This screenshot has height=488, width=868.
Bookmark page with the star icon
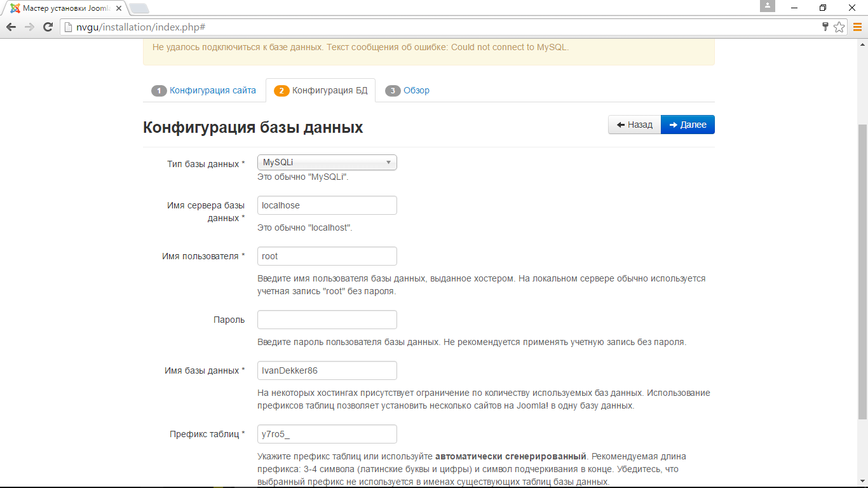point(839,27)
